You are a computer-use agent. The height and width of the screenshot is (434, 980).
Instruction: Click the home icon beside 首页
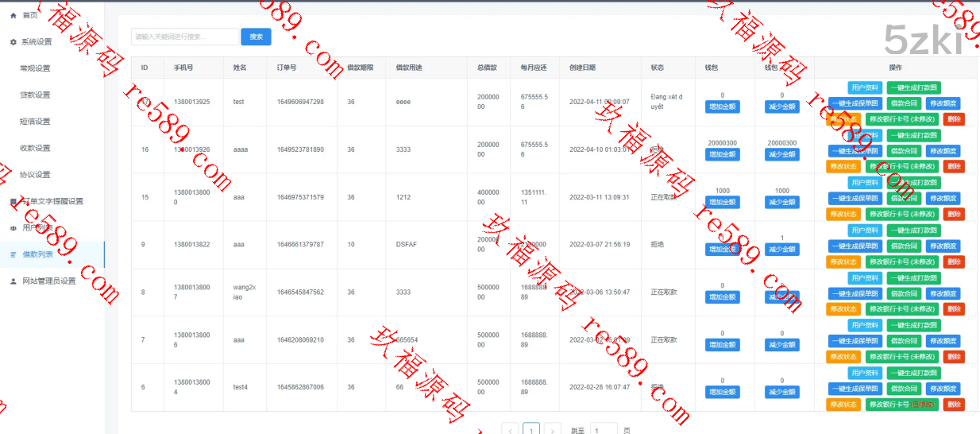pos(13,15)
